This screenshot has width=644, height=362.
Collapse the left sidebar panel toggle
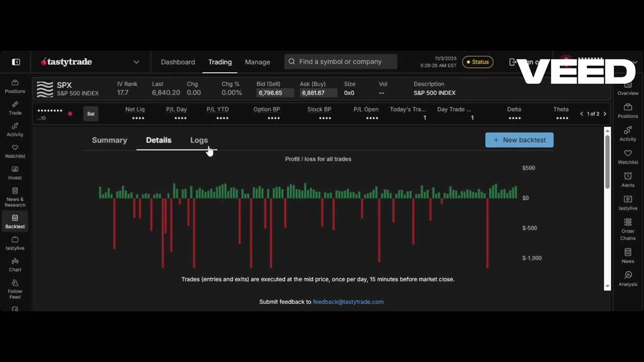16,62
